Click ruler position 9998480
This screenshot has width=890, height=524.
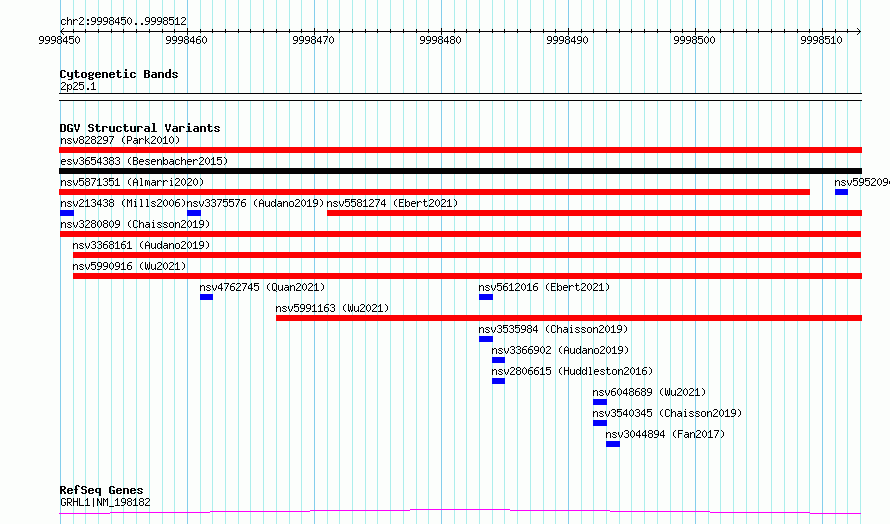(x=440, y=40)
